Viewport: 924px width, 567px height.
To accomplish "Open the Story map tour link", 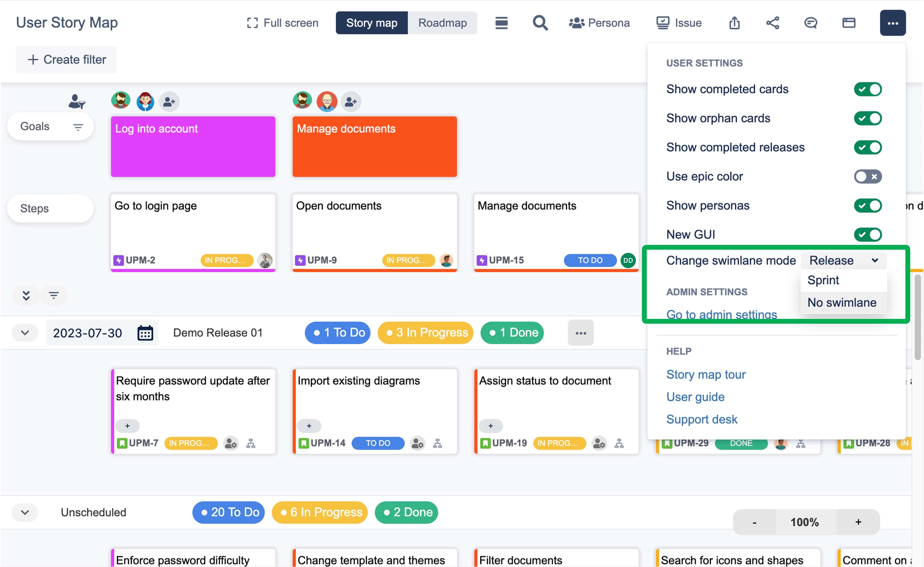I will [x=706, y=374].
